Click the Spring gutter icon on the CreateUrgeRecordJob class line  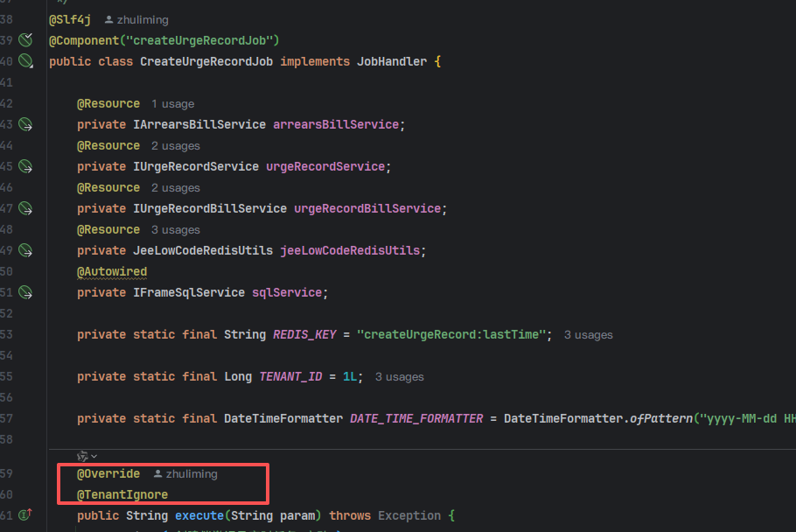[x=25, y=61]
